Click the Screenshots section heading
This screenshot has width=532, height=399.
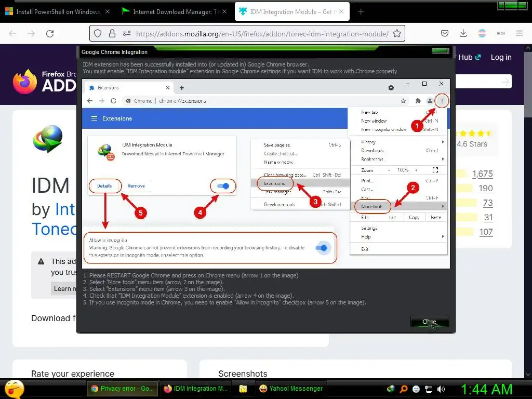tap(243, 374)
